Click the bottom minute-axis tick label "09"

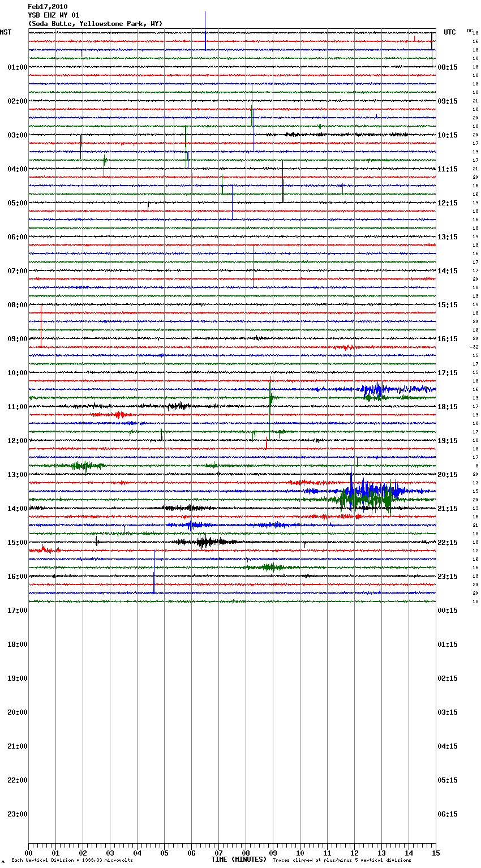pyautogui.click(x=273, y=853)
